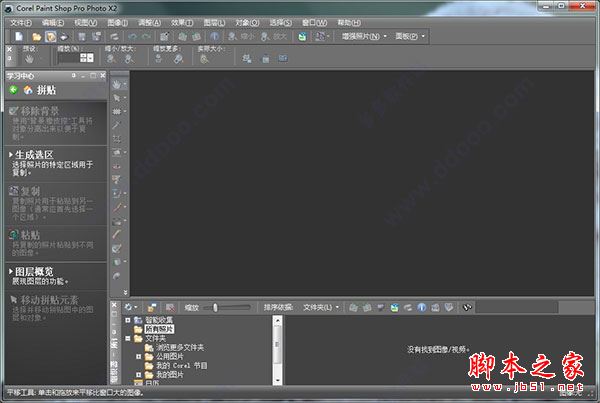
Task: Click the Save icon in main toolbar
Action: tap(82, 37)
